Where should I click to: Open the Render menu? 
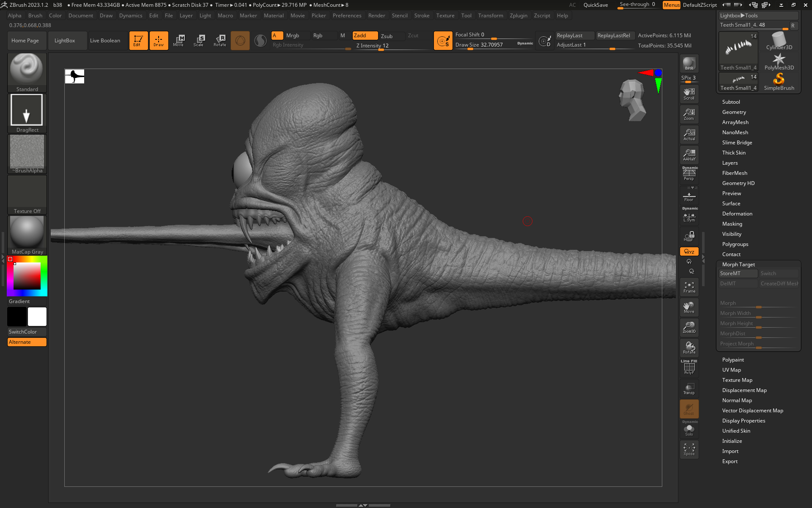click(x=376, y=16)
